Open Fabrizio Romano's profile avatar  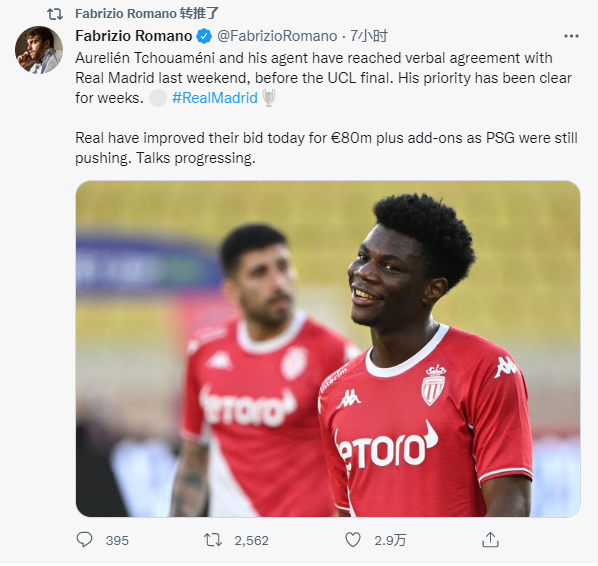tap(39, 50)
